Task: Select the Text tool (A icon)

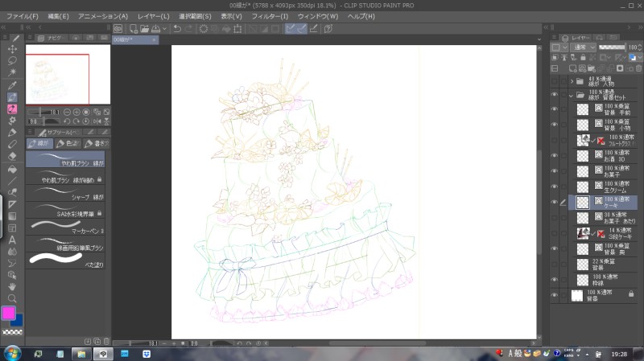Action: 13,239
